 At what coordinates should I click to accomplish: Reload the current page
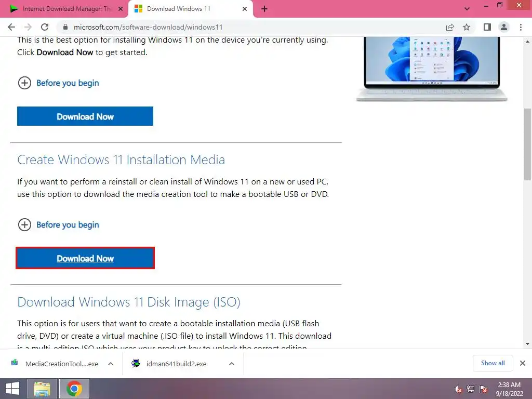click(45, 27)
